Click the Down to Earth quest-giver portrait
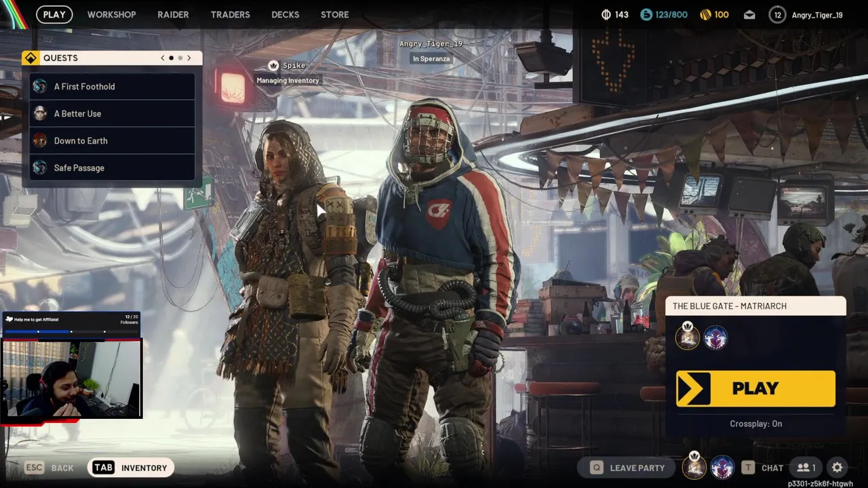 [x=40, y=140]
